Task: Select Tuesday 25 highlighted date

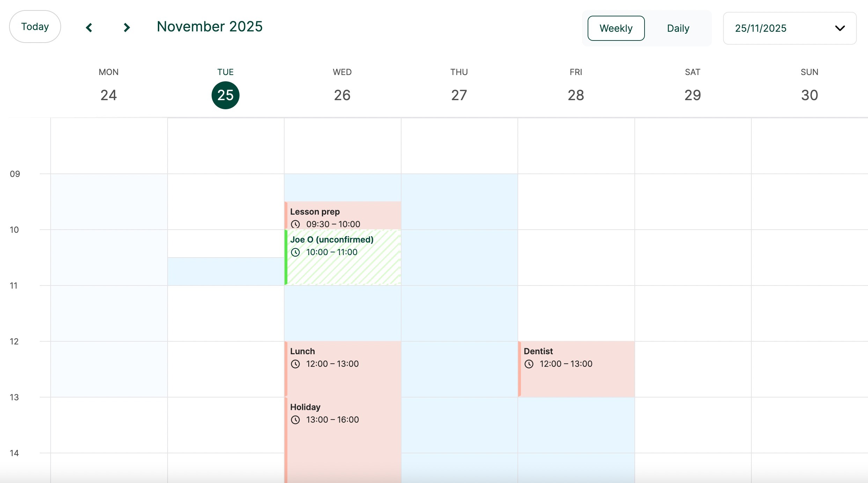Action: pyautogui.click(x=226, y=95)
